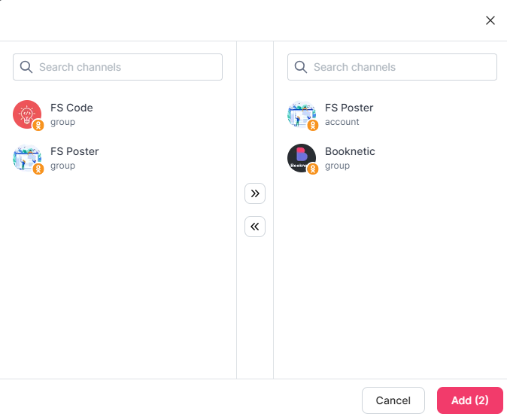This screenshot has width=507, height=420.
Task: Click the Booknetic group avatar
Action: pos(301,157)
